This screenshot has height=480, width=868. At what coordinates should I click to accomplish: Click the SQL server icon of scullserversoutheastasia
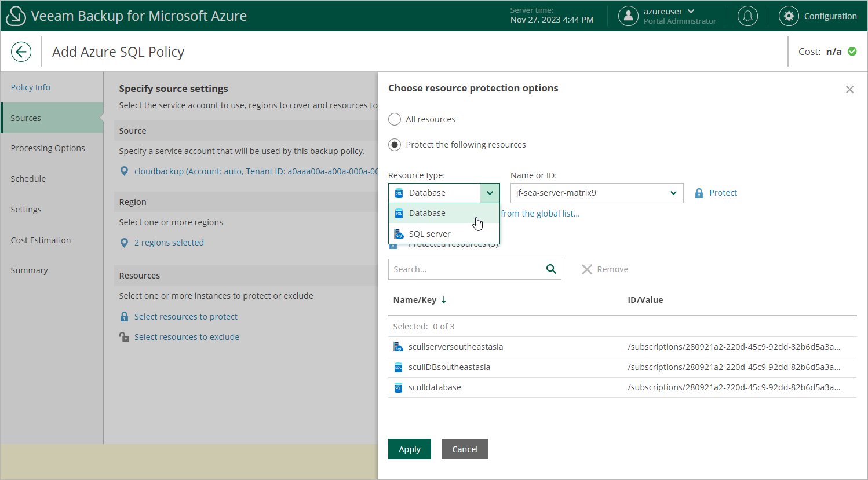[399, 347]
